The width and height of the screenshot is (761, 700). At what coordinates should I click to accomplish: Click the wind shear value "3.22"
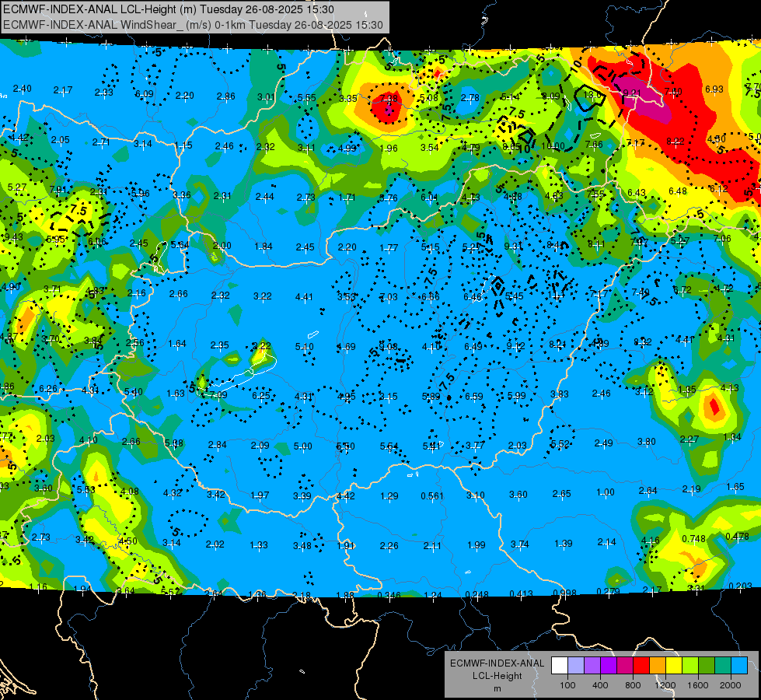263,296
